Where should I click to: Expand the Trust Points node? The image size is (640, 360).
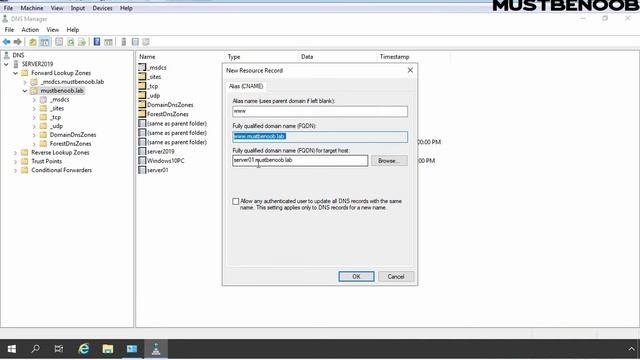point(16,162)
